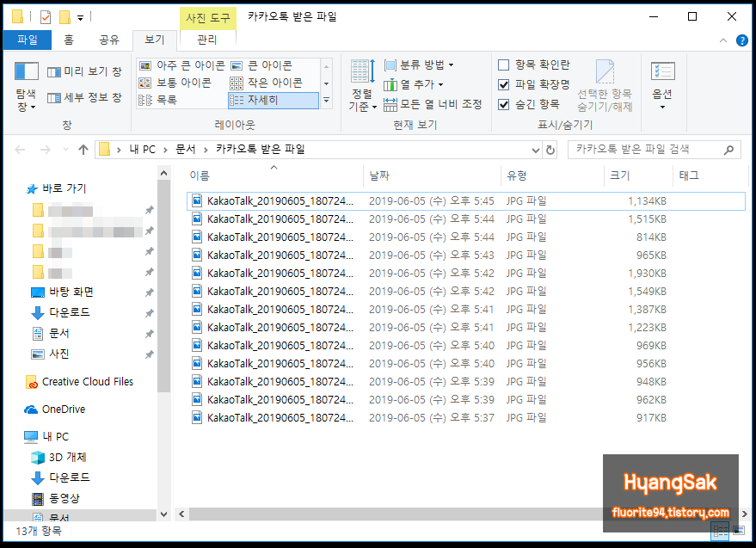This screenshot has width=756, height=548.
Task: Click the up-arrow parent folder button
Action: (x=83, y=150)
